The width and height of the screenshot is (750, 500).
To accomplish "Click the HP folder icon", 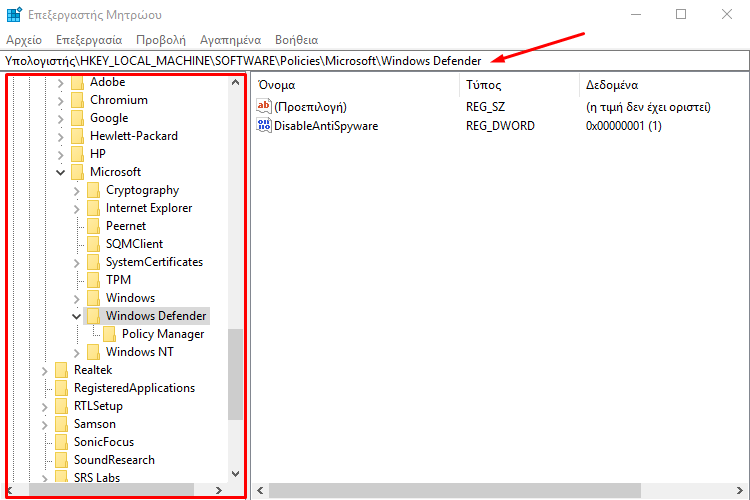I will click(77, 154).
